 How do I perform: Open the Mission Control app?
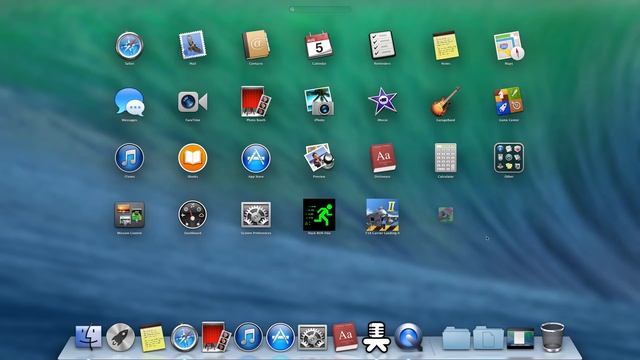tap(129, 214)
